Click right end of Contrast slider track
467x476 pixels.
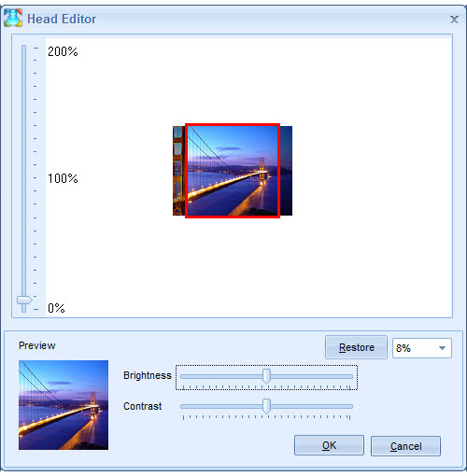pyautogui.click(x=349, y=406)
